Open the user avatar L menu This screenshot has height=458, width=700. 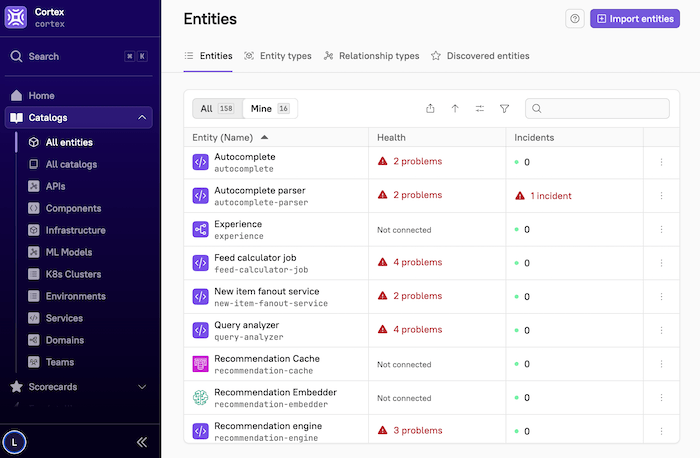coord(14,442)
